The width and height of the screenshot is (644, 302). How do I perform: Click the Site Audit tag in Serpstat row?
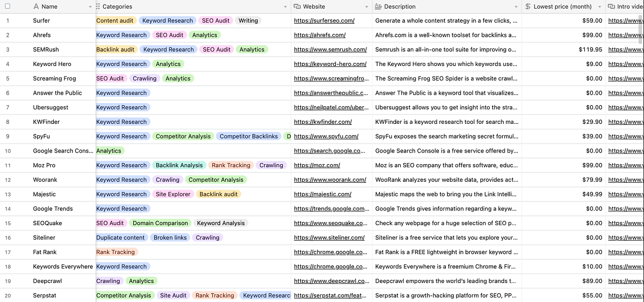(173, 295)
